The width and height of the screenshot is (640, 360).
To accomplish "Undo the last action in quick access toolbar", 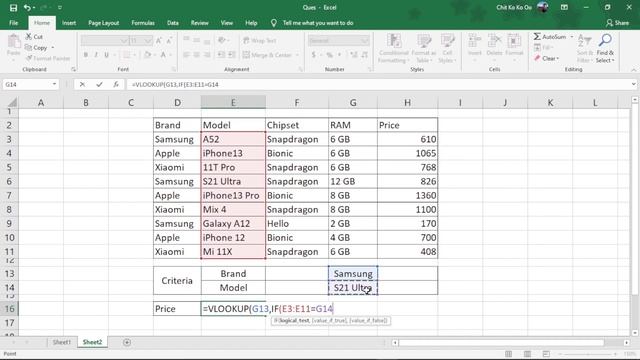I will pos(27,8).
